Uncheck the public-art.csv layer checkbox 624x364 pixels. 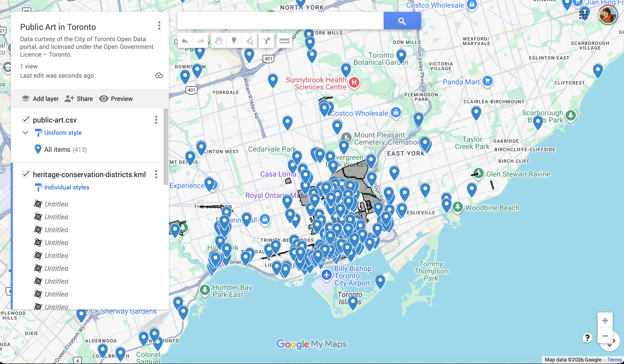[x=26, y=120]
